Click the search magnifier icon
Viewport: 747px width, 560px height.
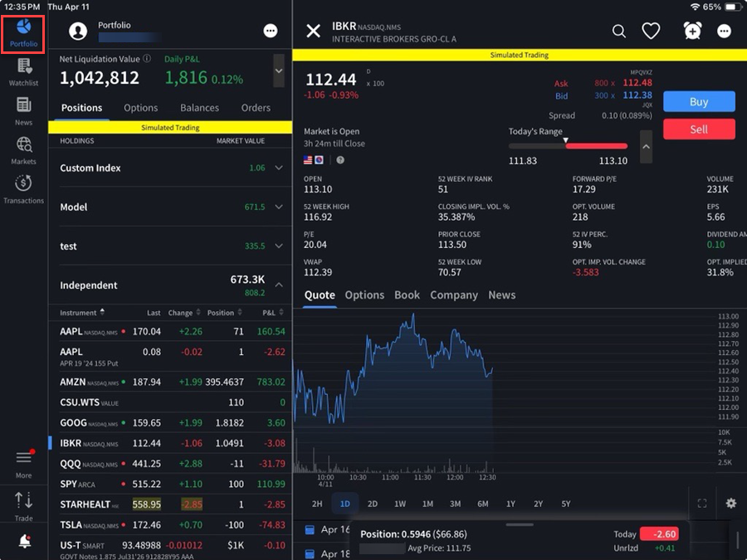[x=619, y=32]
